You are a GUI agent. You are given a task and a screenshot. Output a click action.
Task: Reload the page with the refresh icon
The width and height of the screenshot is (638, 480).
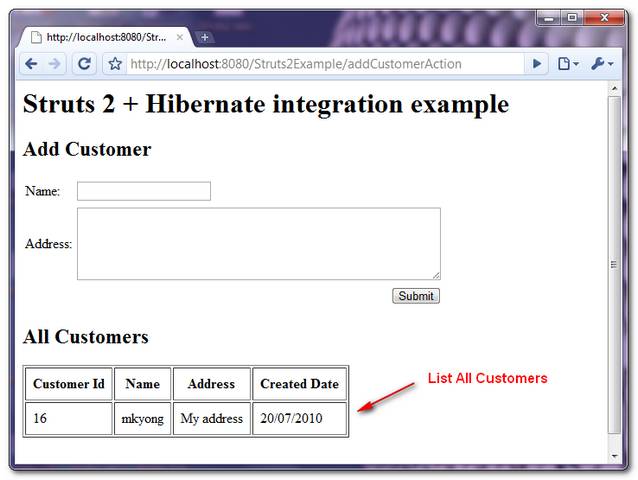click(x=84, y=64)
